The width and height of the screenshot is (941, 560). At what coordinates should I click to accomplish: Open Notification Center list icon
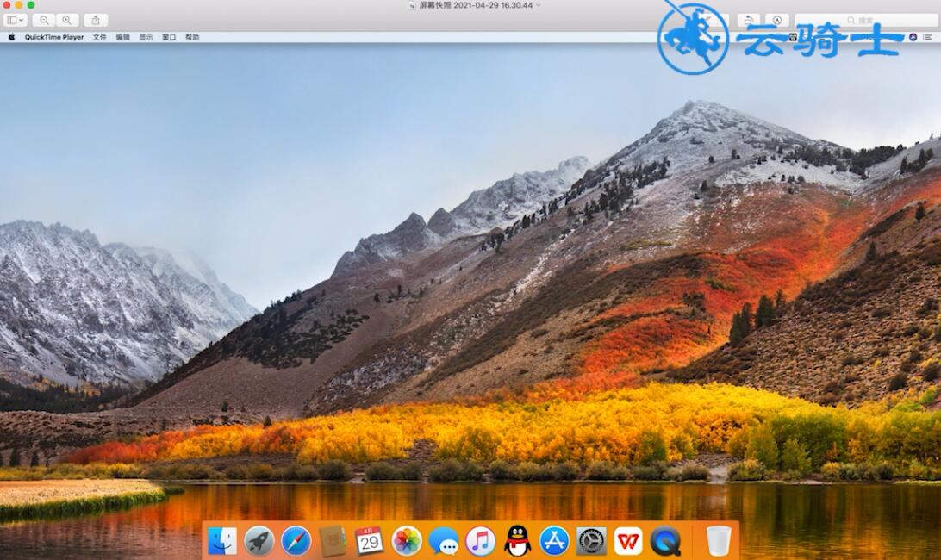[928, 37]
